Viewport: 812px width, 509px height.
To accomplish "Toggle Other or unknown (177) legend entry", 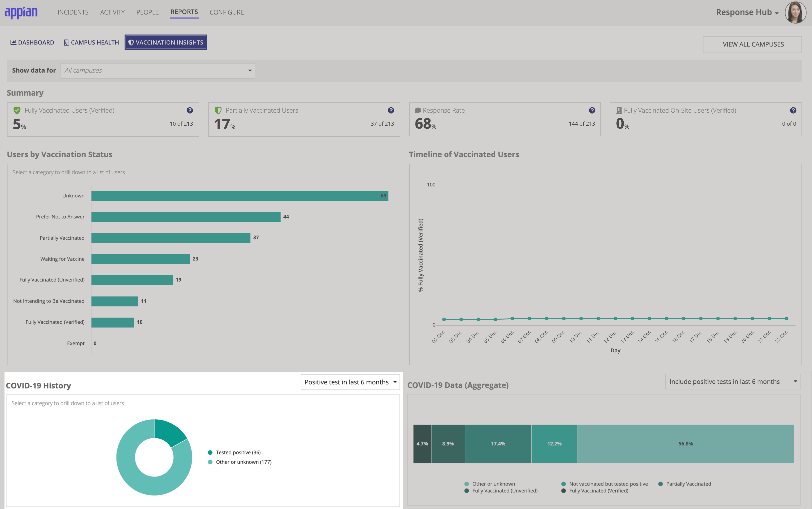I will tap(240, 462).
